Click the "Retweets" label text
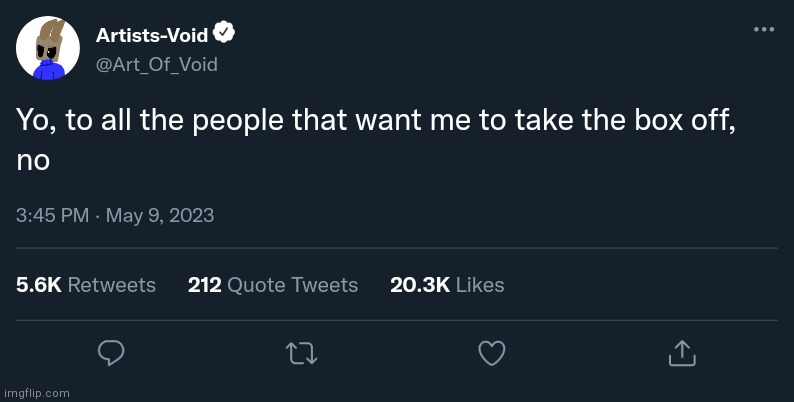 pos(112,285)
